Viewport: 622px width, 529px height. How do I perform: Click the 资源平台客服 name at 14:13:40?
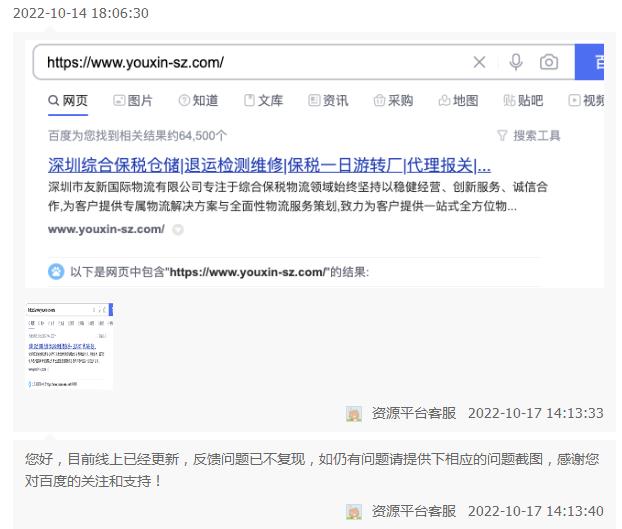tap(414, 511)
